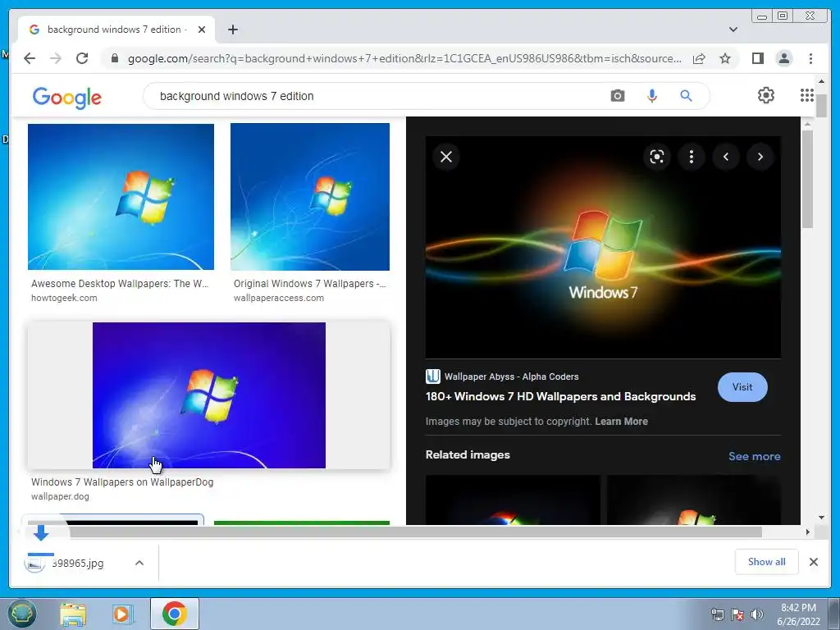Open the Windows Start menu
Viewport: 840px width, 630px height.
point(21,614)
